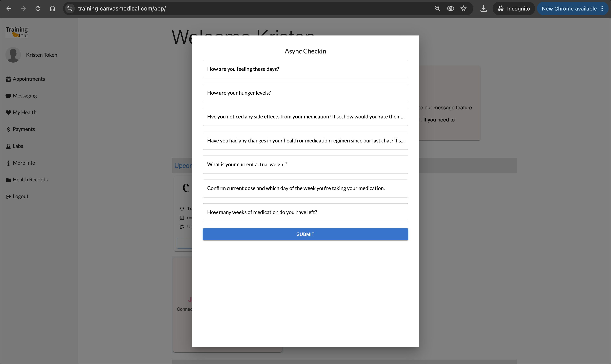Toggle the tracking protection eye icon
The image size is (611, 364).
pyautogui.click(x=450, y=8)
